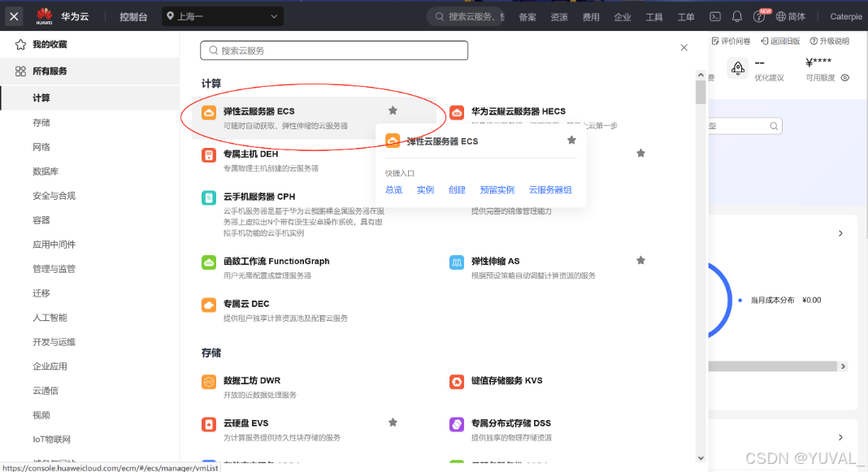
Task: Select the 云通信 category
Action: click(46, 390)
